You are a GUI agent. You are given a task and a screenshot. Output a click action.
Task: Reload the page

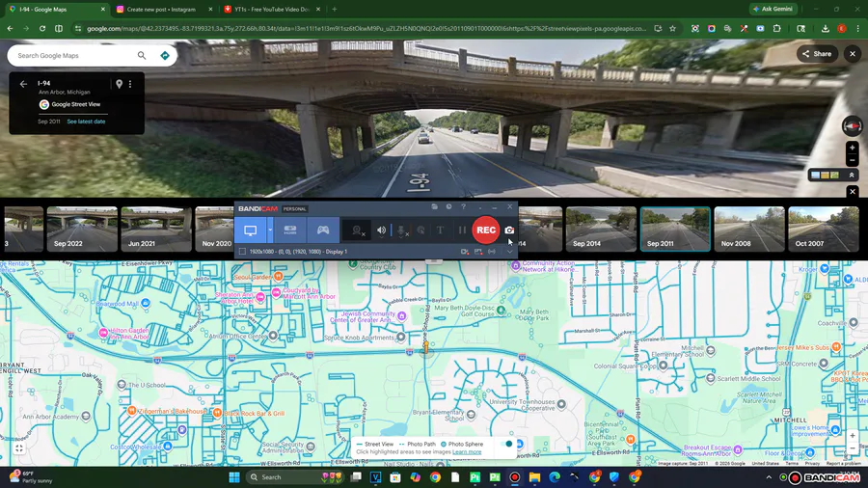point(42,28)
